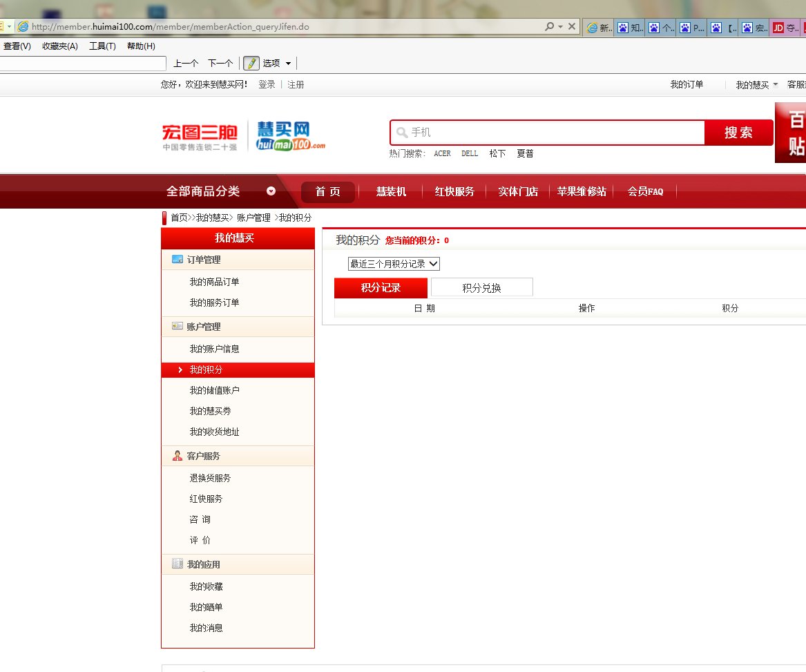Click the 账户管理 account management icon
Image resolution: width=806 pixels, height=672 pixels.
(x=177, y=327)
